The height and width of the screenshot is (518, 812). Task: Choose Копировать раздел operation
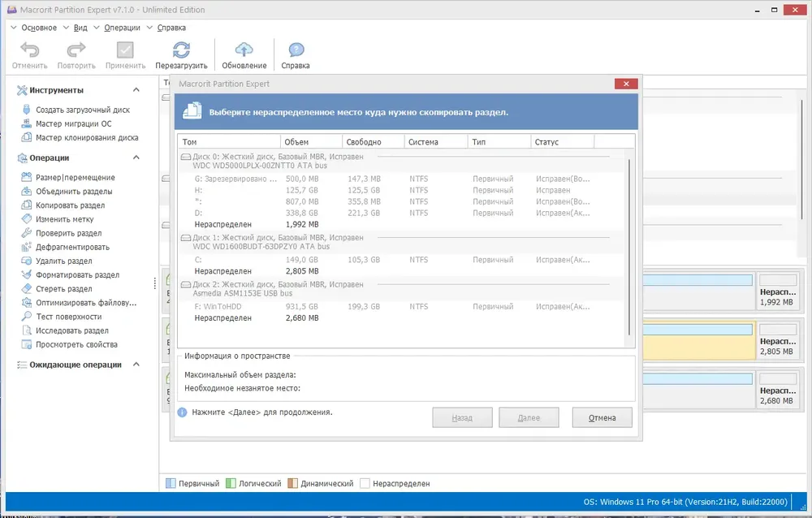[x=70, y=205]
